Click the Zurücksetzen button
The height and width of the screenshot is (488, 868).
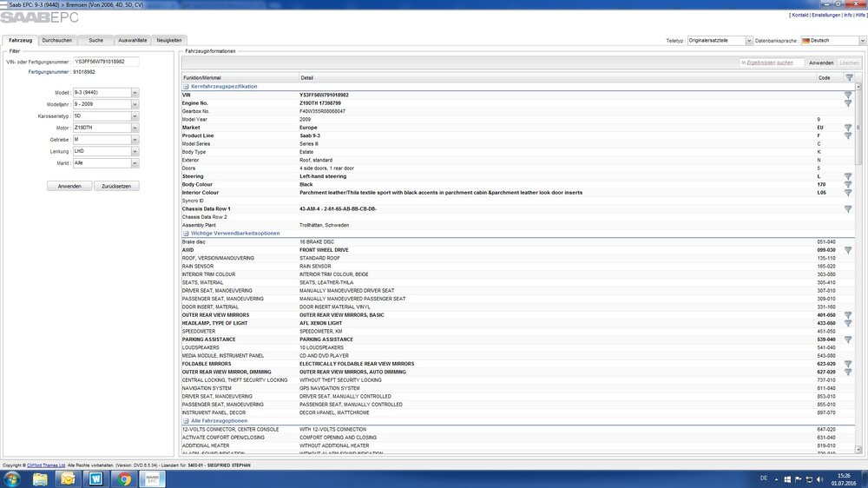pos(116,186)
